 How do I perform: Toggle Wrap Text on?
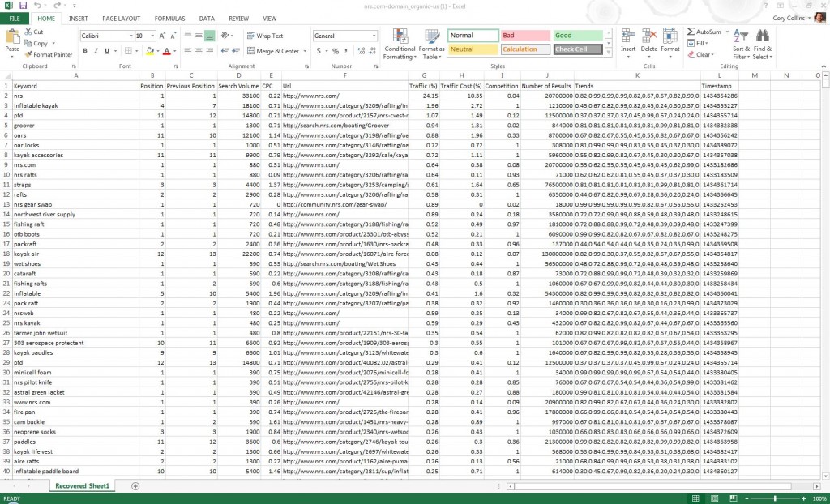pyautogui.click(x=265, y=36)
